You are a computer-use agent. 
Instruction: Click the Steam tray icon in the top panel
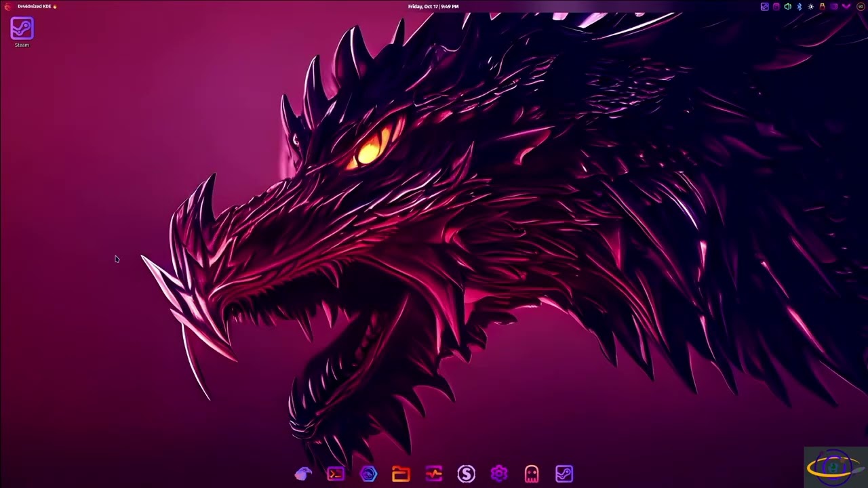[x=765, y=7]
